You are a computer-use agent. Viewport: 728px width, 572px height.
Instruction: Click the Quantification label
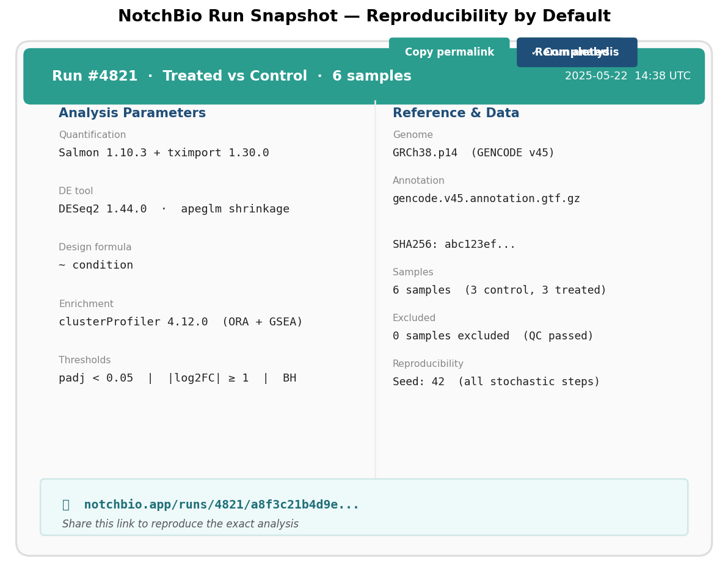[x=92, y=134]
